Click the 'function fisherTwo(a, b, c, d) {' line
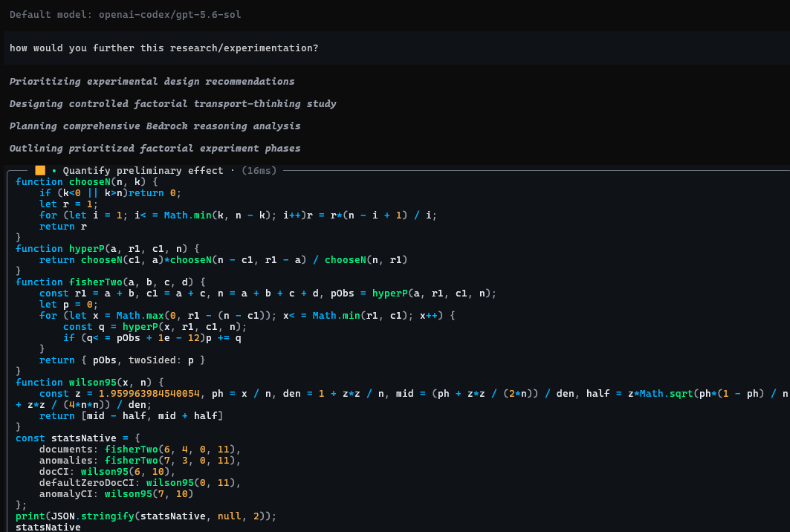 click(x=110, y=282)
